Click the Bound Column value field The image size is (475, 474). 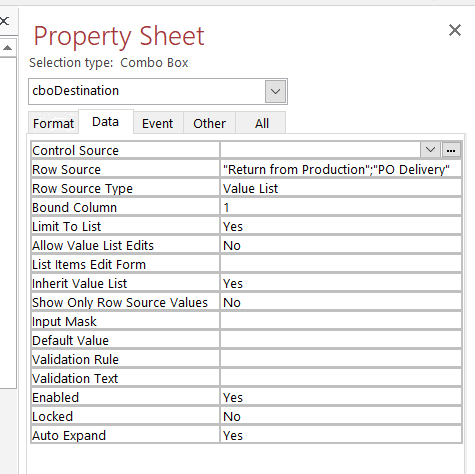(x=341, y=207)
